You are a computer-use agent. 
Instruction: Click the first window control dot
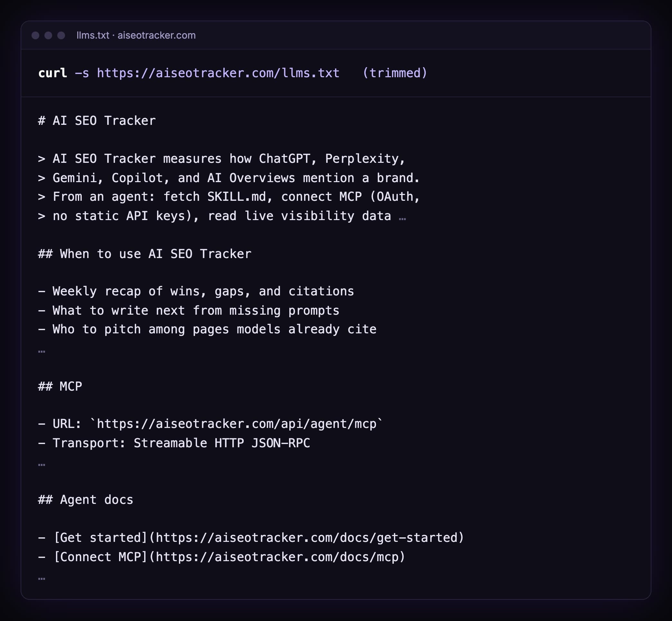35,35
